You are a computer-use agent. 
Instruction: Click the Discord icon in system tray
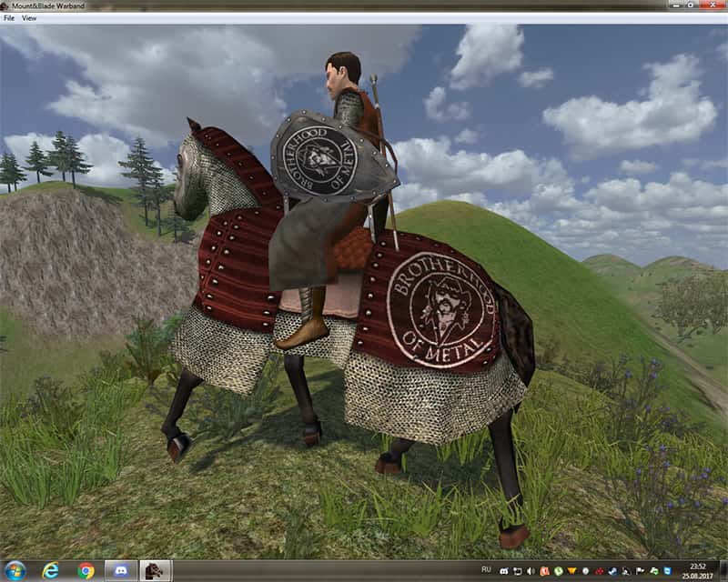(504, 571)
